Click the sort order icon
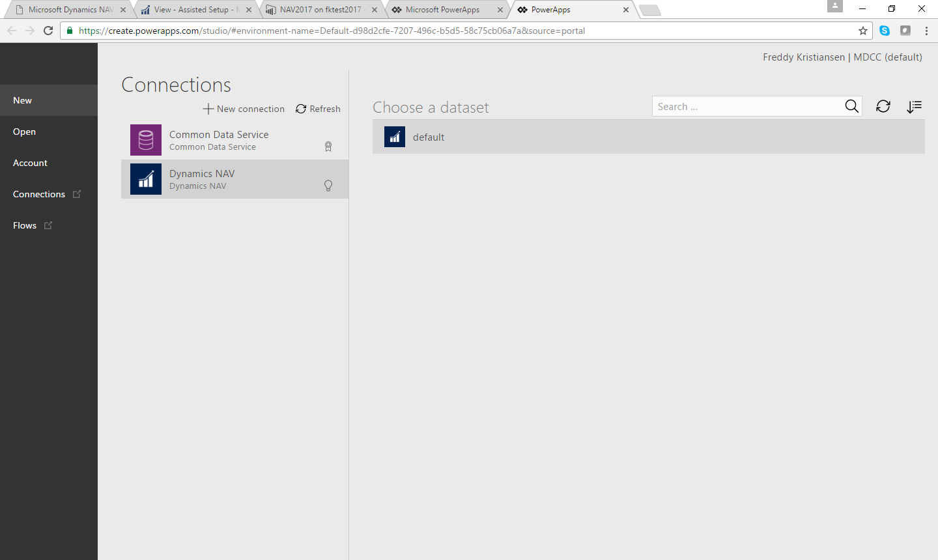 coord(914,107)
